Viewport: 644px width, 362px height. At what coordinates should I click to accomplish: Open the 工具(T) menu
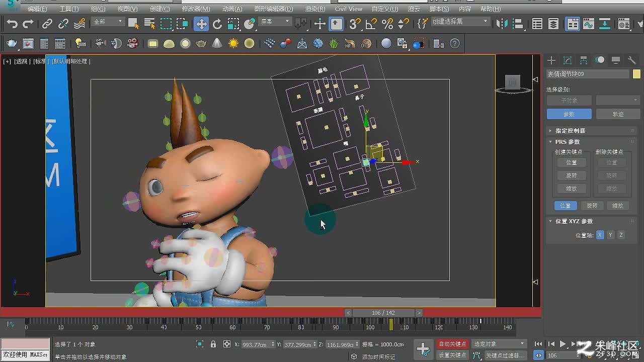tap(69, 9)
